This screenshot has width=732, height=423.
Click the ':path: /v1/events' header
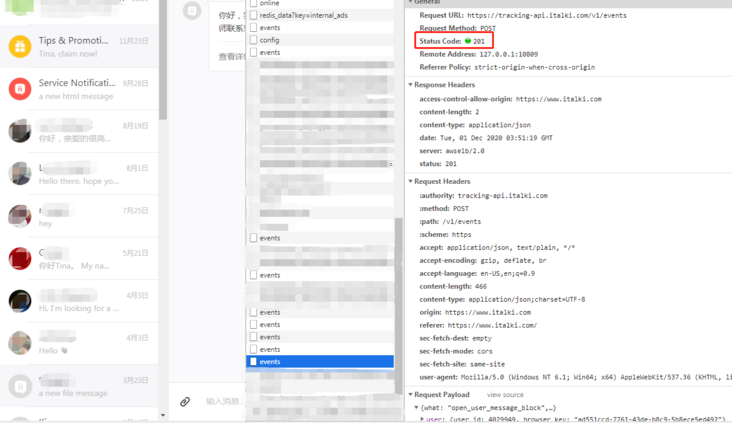(450, 222)
